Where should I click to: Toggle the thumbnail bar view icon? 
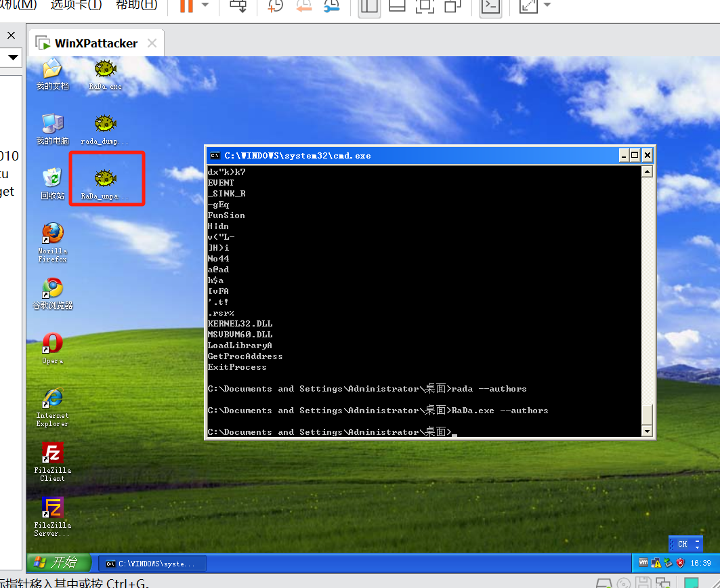point(397,5)
